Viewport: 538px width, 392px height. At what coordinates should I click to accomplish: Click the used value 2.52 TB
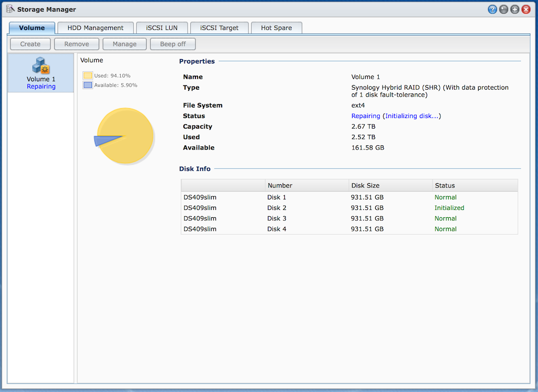pyautogui.click(x=364, y=137)
